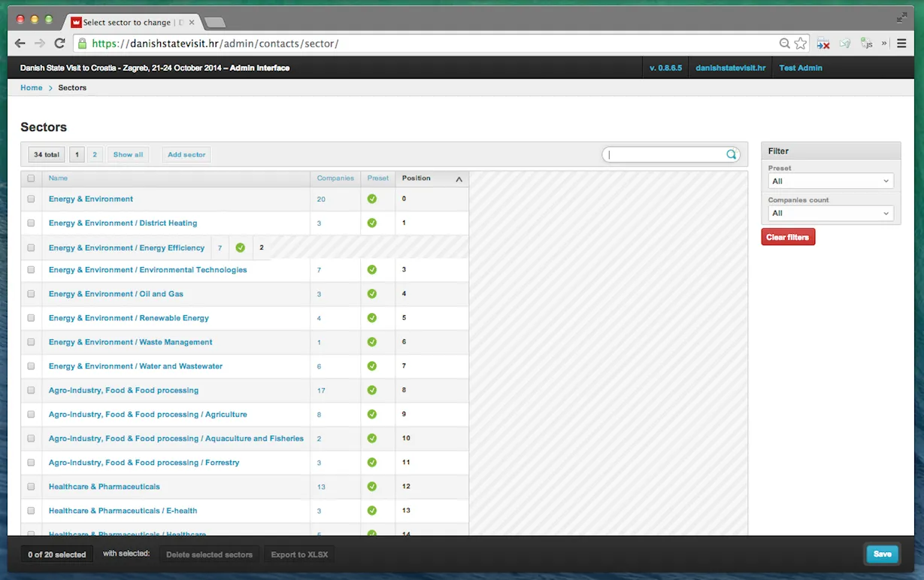Select the Healthcare & Pharmaceuticals row checkbox
Image resolution: width=924 pixels, height=580 pixels.
(31, 487)
